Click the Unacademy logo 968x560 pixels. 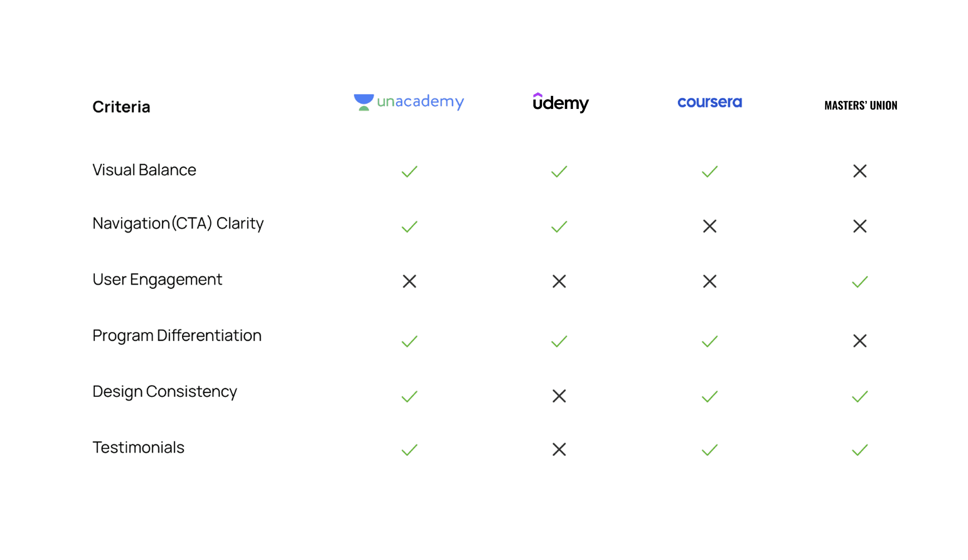tap(409, 102)
